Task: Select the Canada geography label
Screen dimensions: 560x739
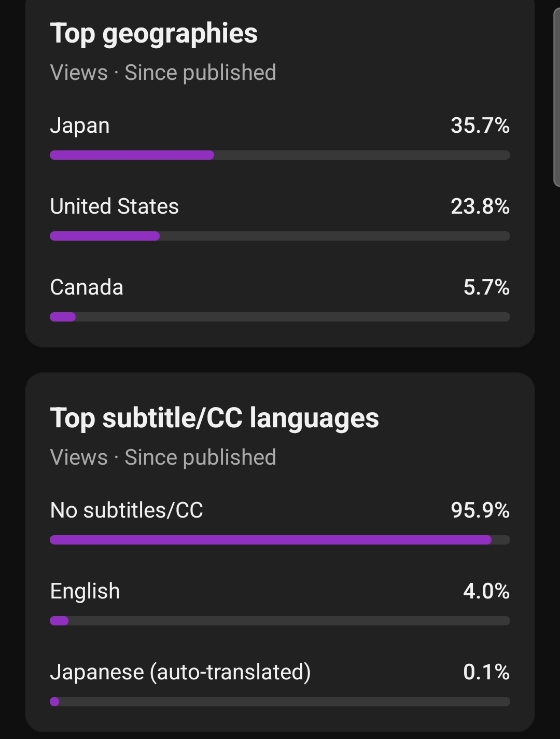Action: pos(87,288)
